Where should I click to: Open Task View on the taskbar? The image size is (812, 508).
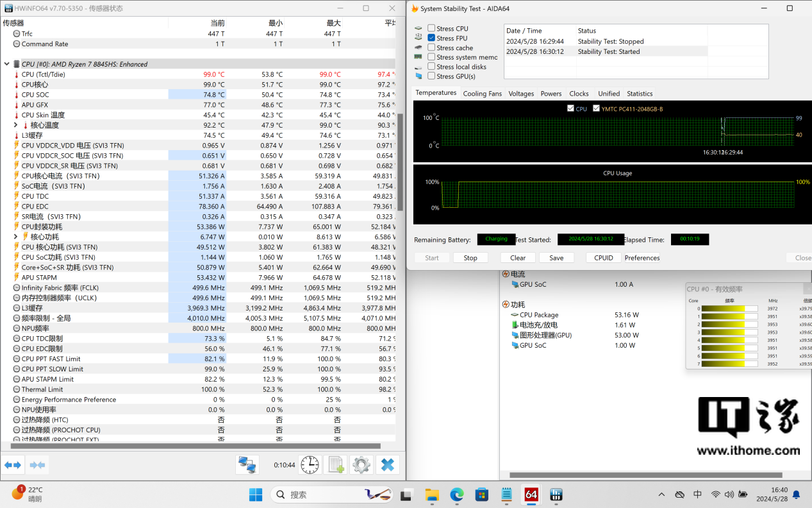(x=406, y=495)
